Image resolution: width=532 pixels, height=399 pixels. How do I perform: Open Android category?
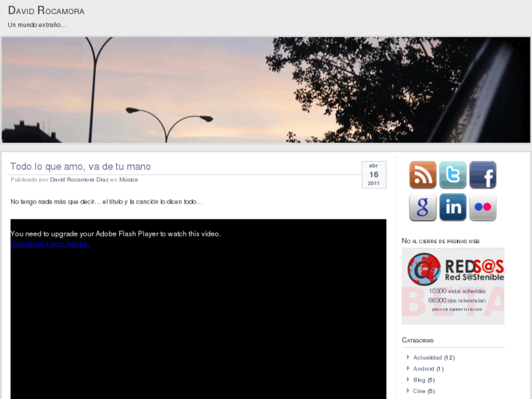tap(423, 369)
